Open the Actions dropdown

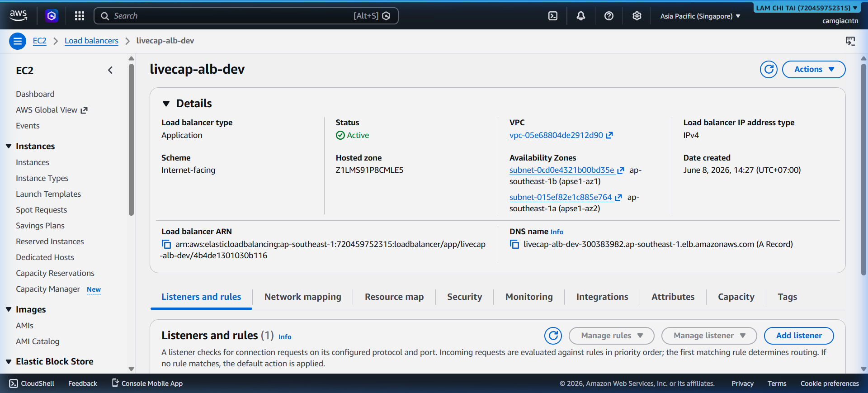pos(814,69)
